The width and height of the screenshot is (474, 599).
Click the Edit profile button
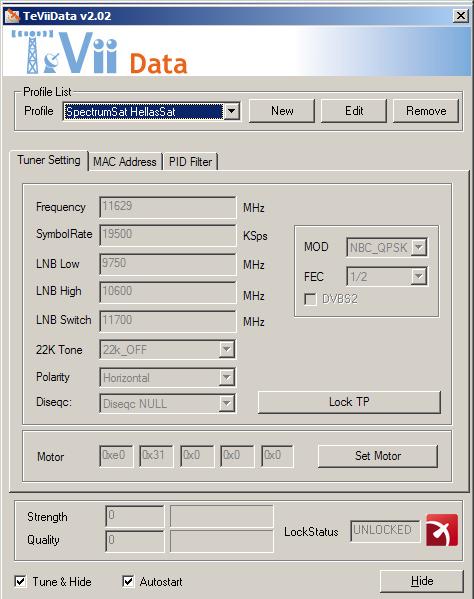point(354,111)
